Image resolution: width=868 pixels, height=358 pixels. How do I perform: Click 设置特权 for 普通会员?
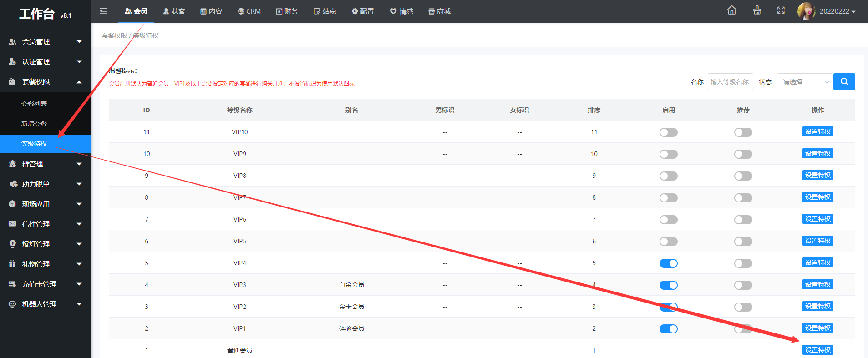[x=817, y=350]
